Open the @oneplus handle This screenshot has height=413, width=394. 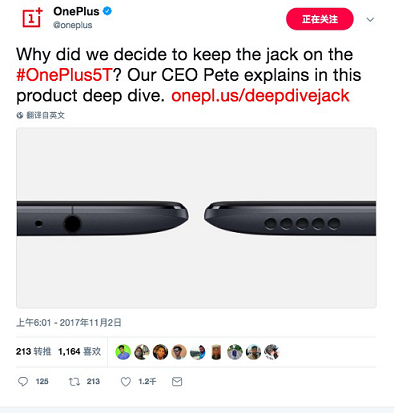tap(73, 25)
